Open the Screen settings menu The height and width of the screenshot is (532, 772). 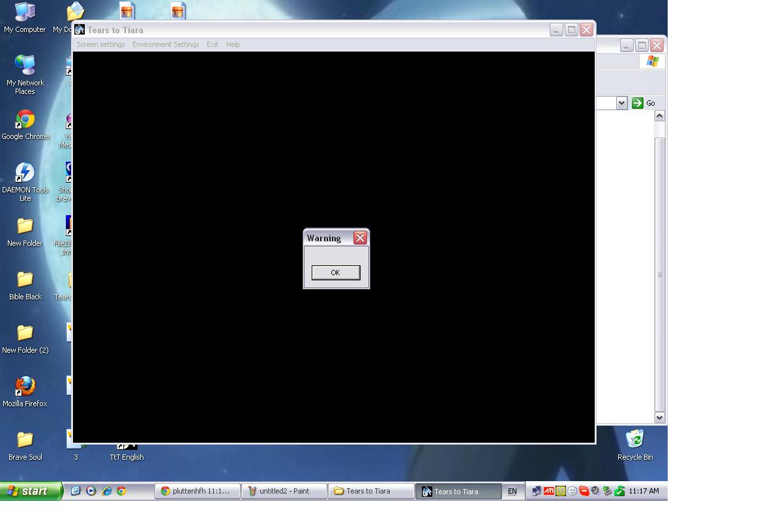100,44
